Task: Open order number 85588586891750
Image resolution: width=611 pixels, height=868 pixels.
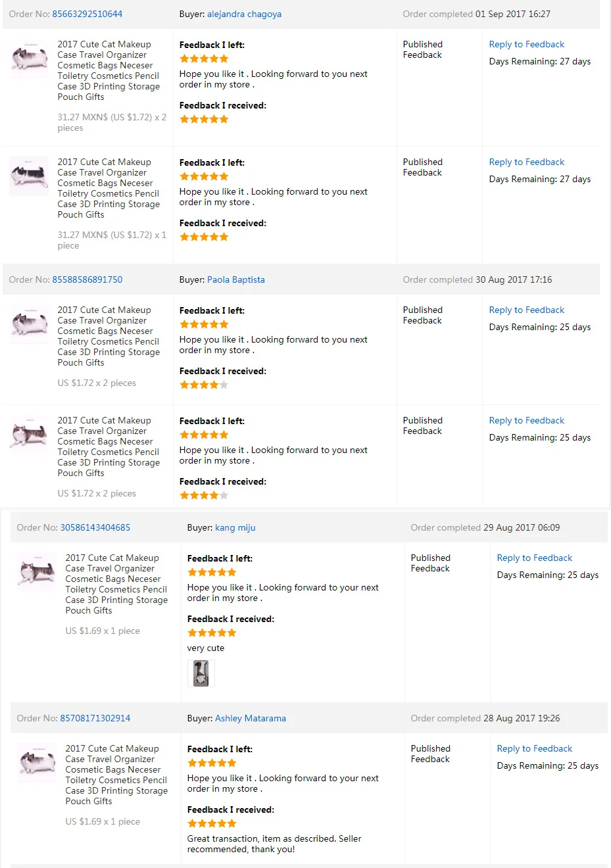Action: pyautogui.click(x=87, y=279)
